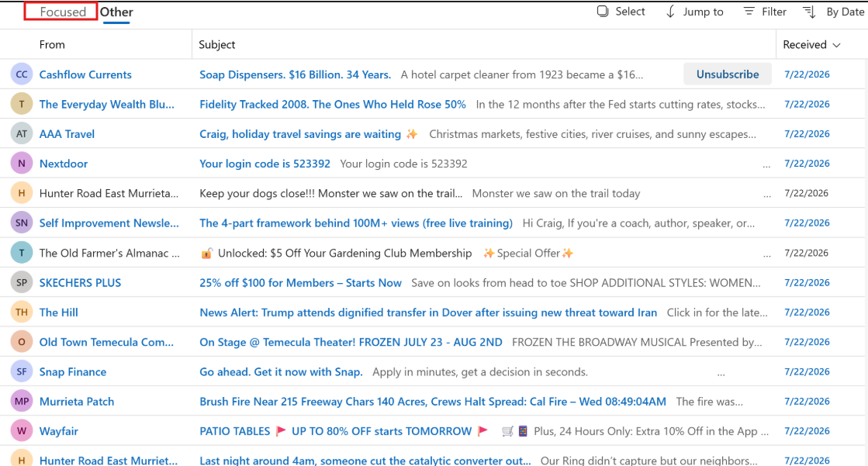Click the Nextdoor avatar icon
This screenshot has height=466, width=868.
point(22,164)
